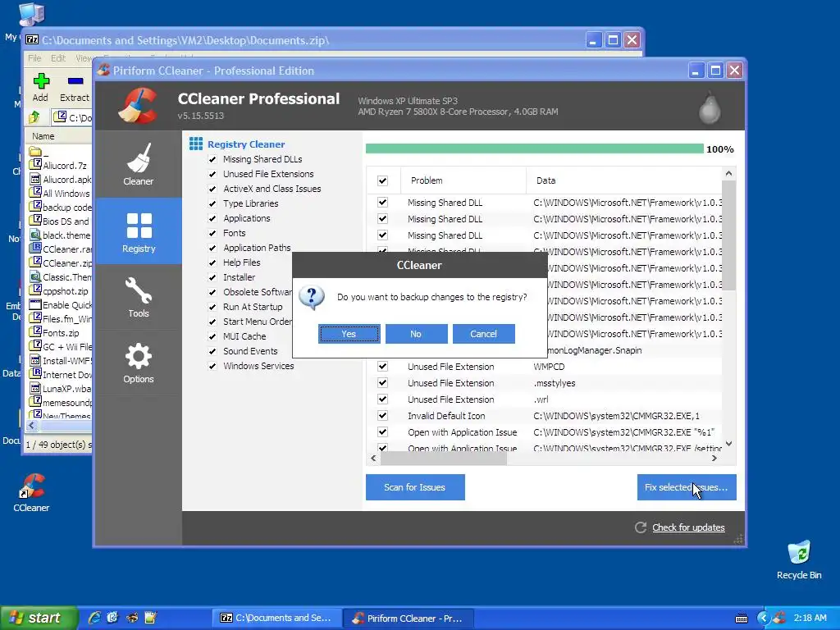Click Scan for Issues button

pyautogui.click(x=415, y=487)
